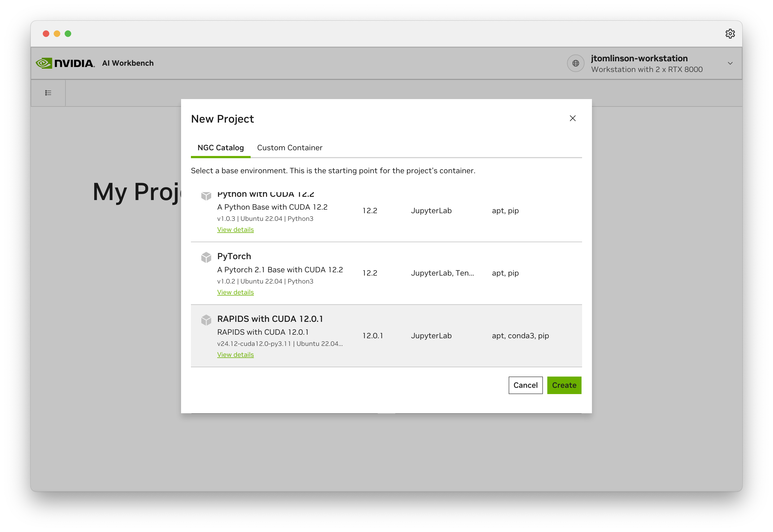Image resolution: width=773 pixels, height=532 pixels.
Task: Click the NVIDIA logo
Action: (65, 63)
